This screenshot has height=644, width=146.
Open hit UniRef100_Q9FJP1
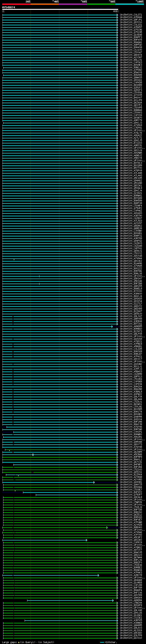pos(131,20)
